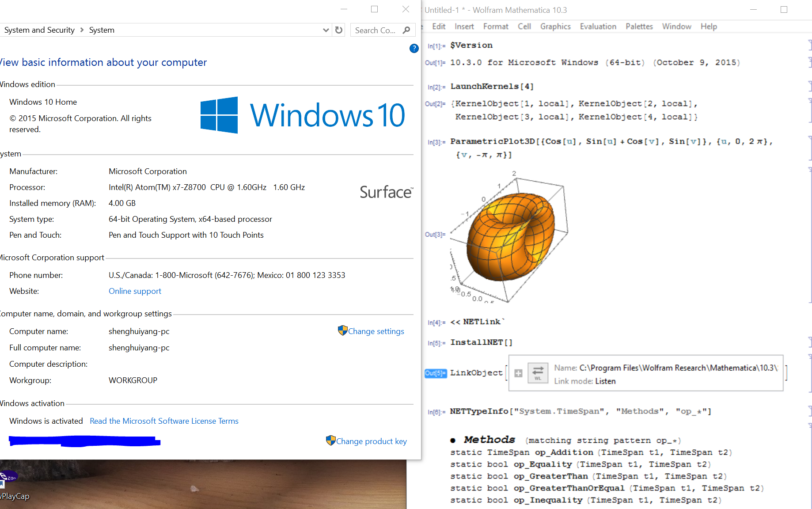The width and height of the screenshot is (812, 509).
Task: Read the Microsoft Software License Terms
Action: tap(164, 421)
